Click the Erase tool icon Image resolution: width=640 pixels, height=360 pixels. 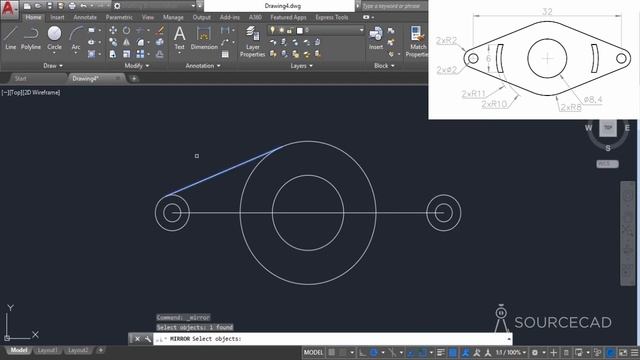(x=160, y=30)
